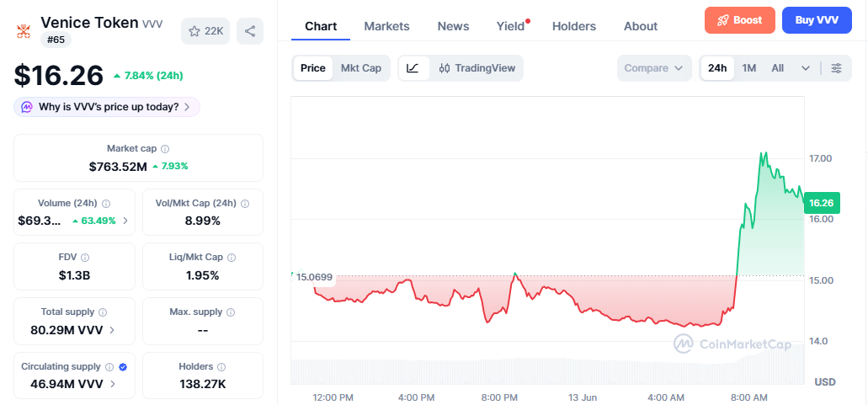
Task: Click the USD currency label
Action: (x=825, y=381)
